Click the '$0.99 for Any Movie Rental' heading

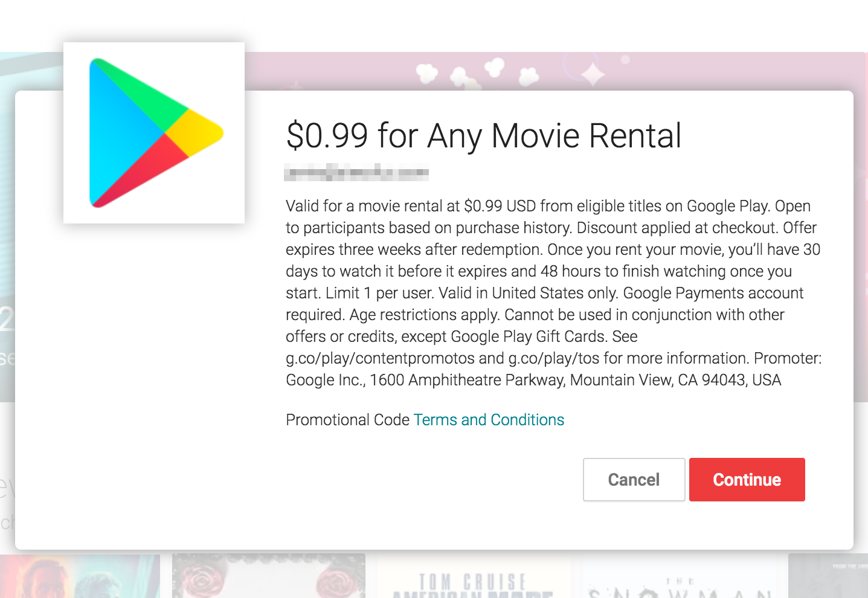[x=484, y=135]
